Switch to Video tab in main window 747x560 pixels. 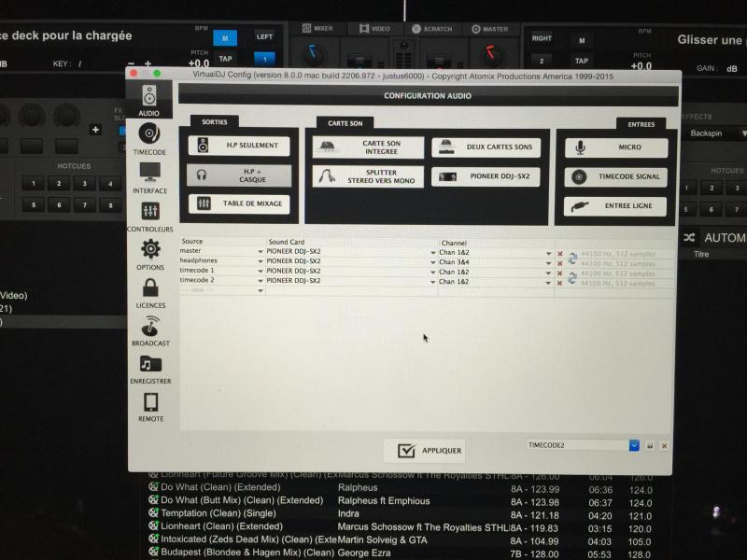(x=374, y=29)
